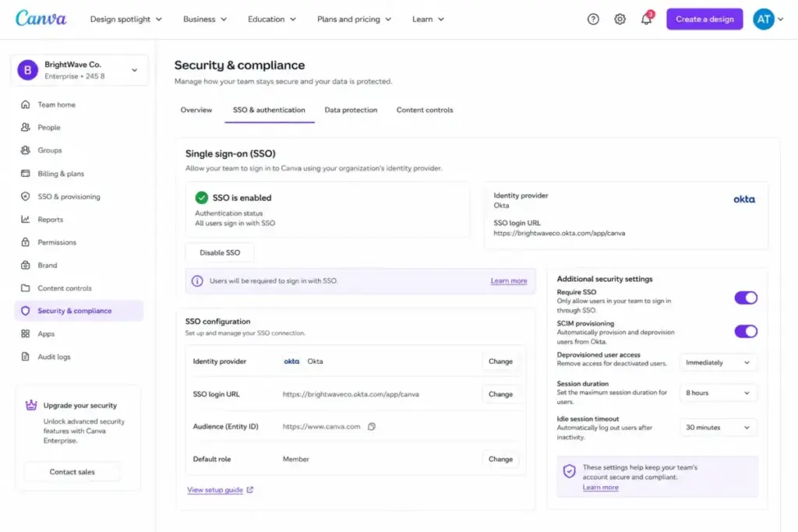The height and width of the screenshot is (532, 798).
Task: Click the Create a design button
Action: (x=704, y=19)
